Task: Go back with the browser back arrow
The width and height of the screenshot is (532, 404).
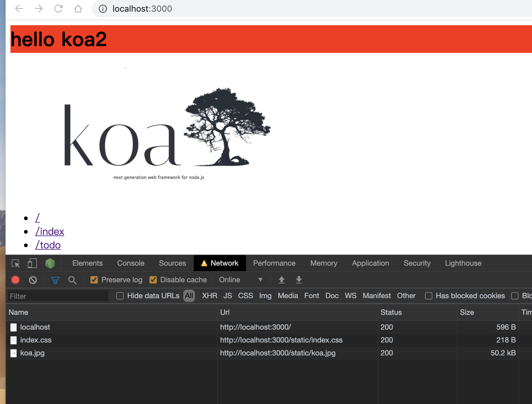Action: pyautogui.click(x=19, y=9)
